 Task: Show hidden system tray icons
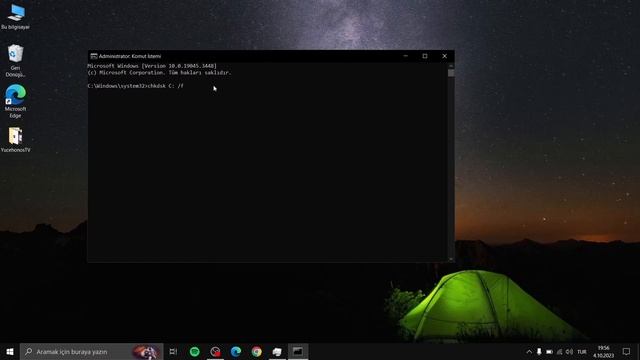tap(529, 351)
